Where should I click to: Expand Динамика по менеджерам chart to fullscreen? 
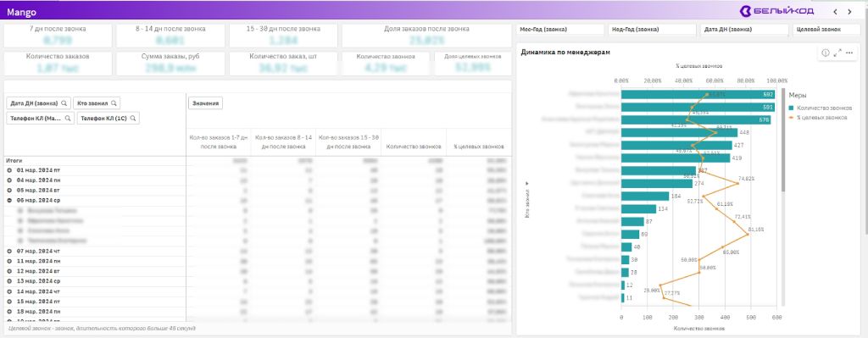pyautogui.click(x=837, y=53)
